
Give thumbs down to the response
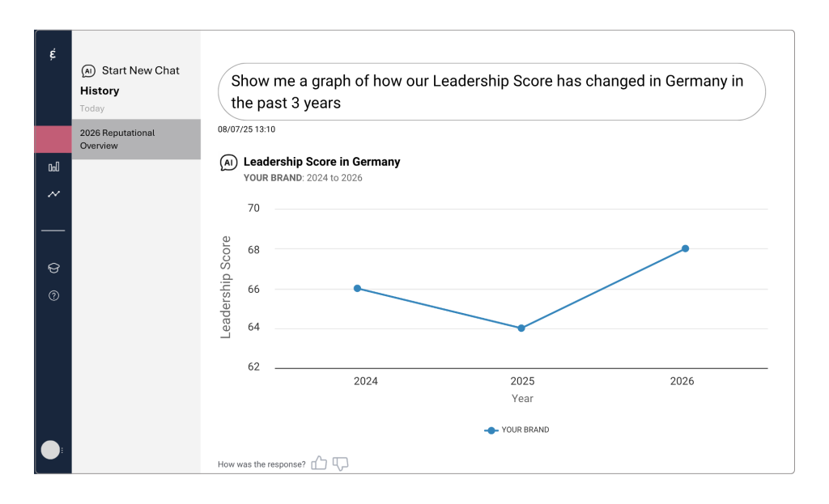pos(341,464)
